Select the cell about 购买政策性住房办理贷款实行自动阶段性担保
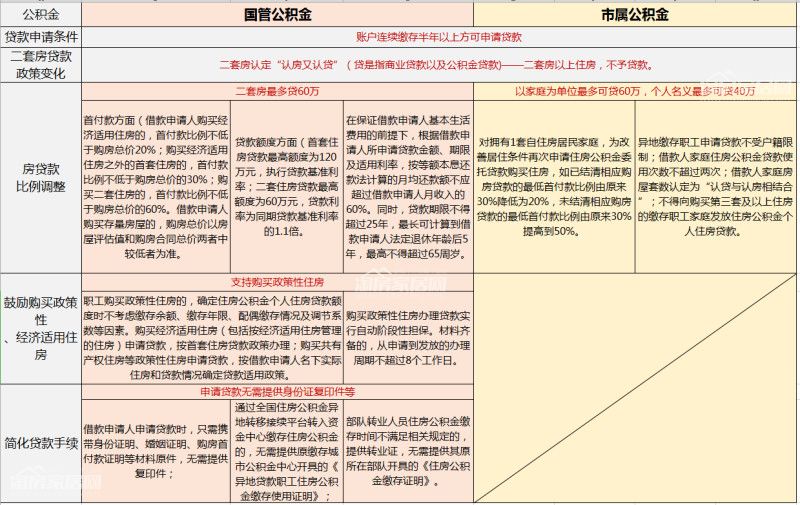This screenshot has height=505, width=800. 408,338
